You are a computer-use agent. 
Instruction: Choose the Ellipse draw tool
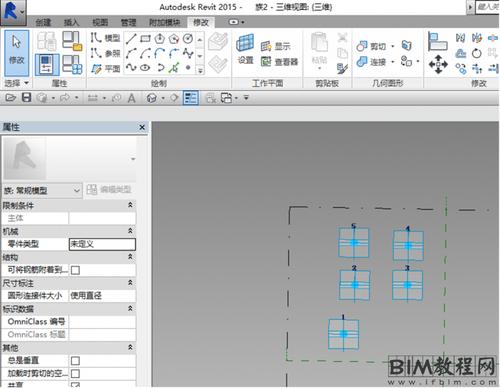point(145,68)
